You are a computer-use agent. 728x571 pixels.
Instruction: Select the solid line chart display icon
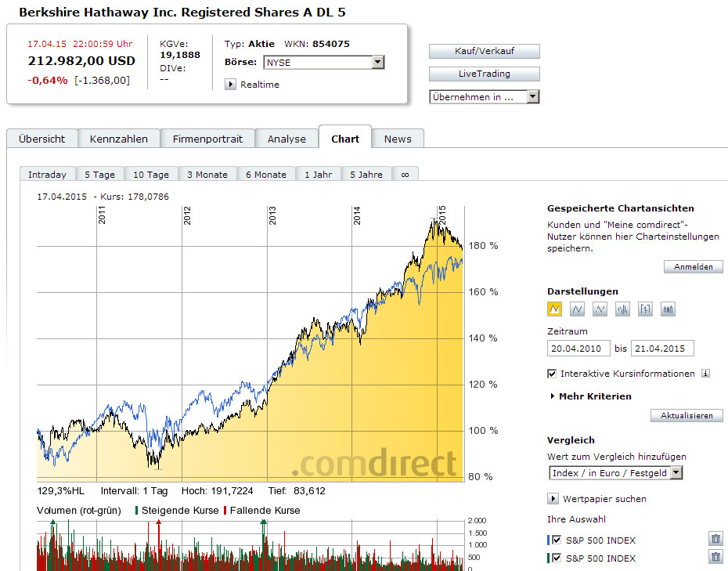[577, 309]
